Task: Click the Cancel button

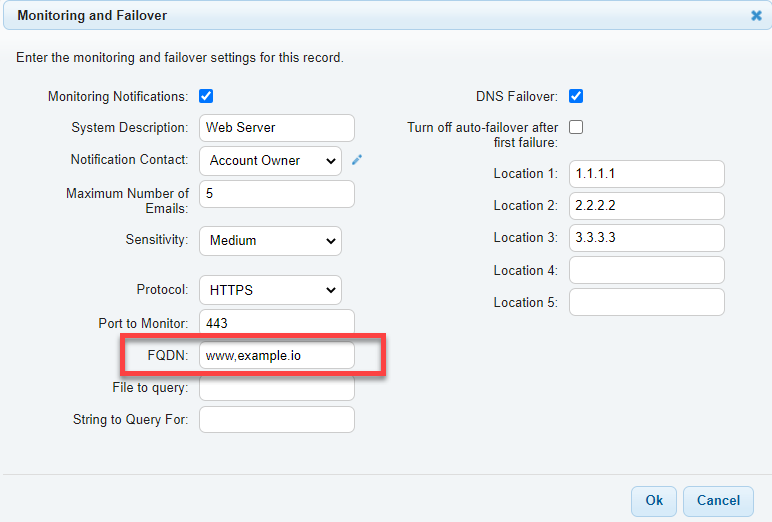Action: 718,501
